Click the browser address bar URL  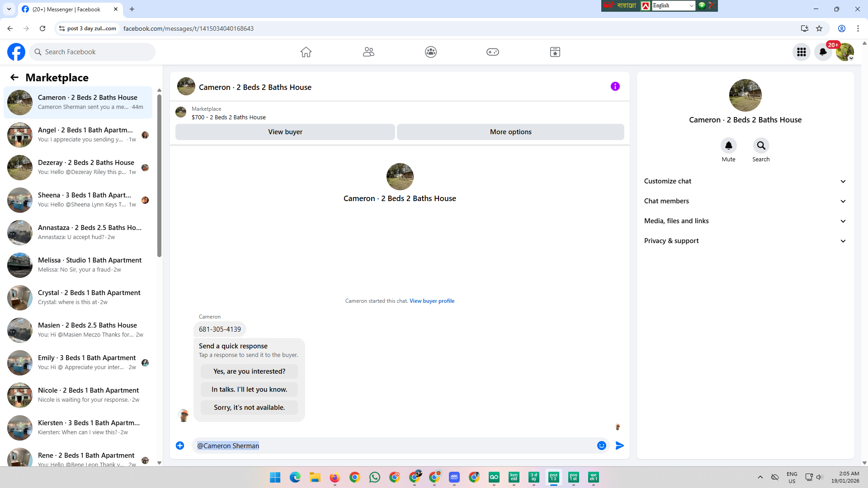click(x=189, y=28)
